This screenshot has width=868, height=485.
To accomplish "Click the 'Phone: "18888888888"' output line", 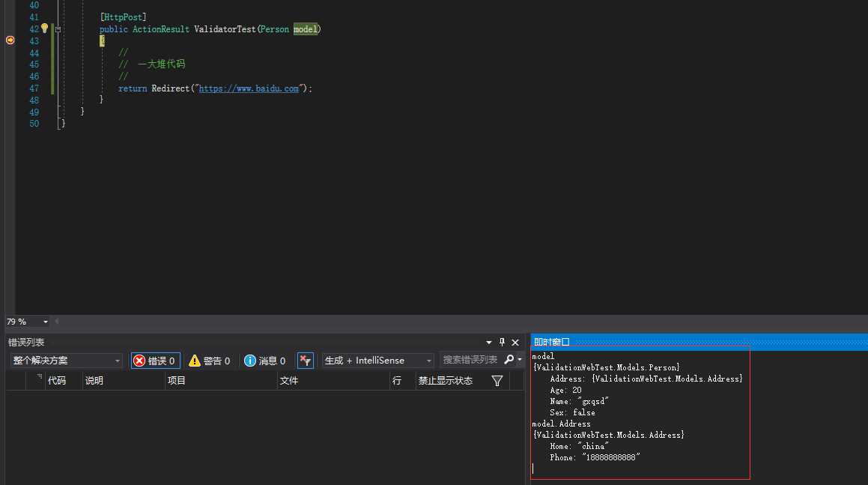I will pos(595,458).
